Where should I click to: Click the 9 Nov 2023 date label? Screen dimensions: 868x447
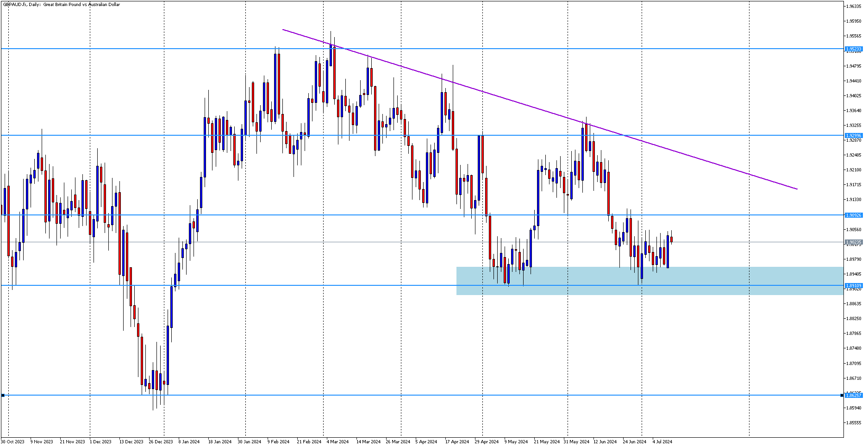tap(42, 442)
